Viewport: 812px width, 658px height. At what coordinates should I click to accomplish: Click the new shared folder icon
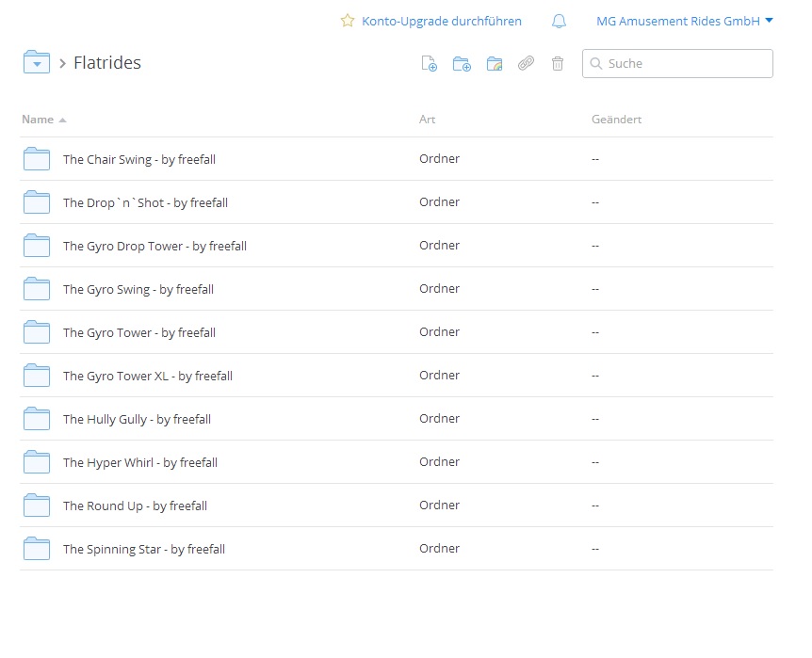(x=495, y=64)
